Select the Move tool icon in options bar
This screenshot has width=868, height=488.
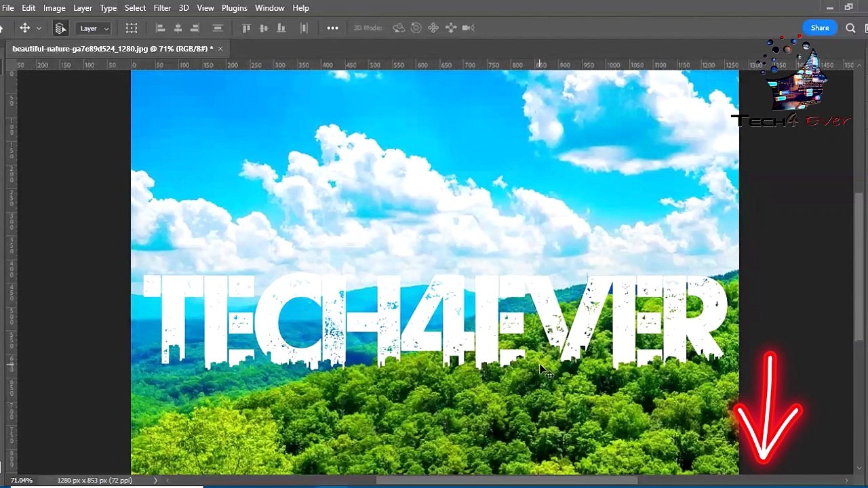pos(24,28)
